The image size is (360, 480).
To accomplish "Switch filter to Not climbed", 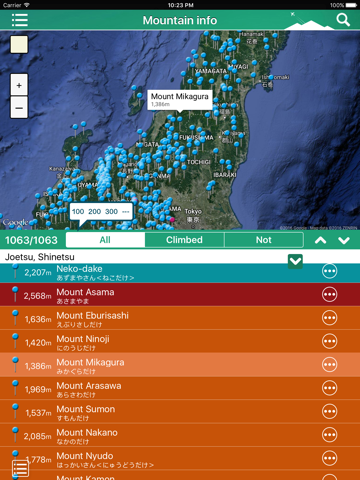I will [x=264, y=240].
